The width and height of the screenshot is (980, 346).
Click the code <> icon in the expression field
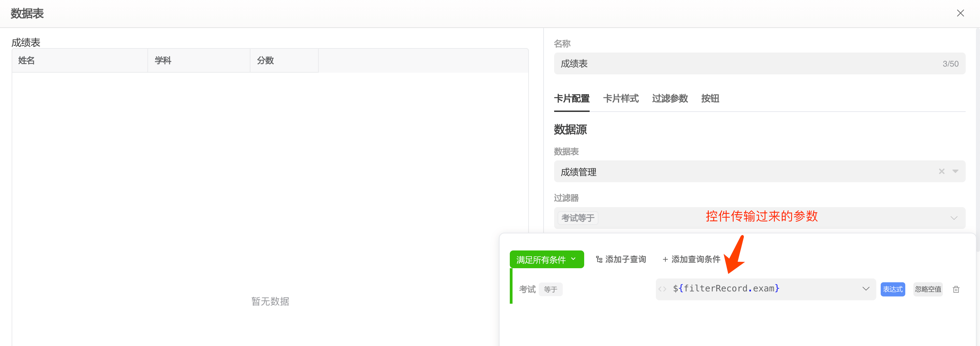663,289
